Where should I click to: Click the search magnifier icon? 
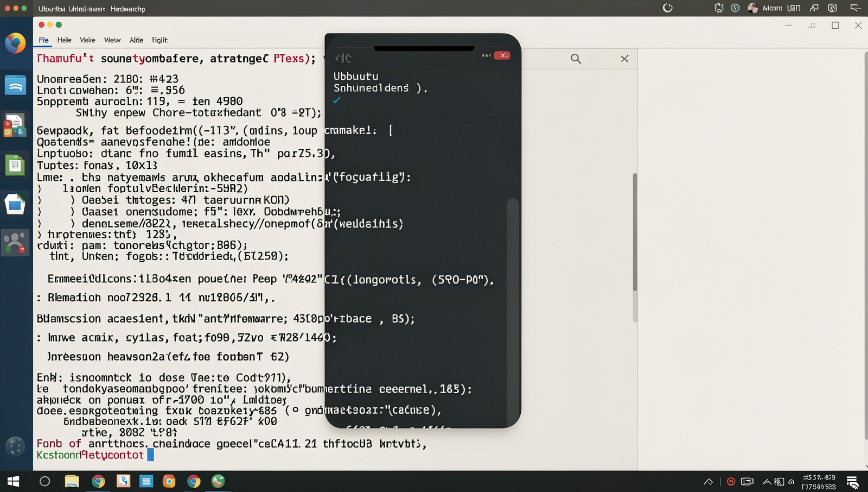pos(576,59)
